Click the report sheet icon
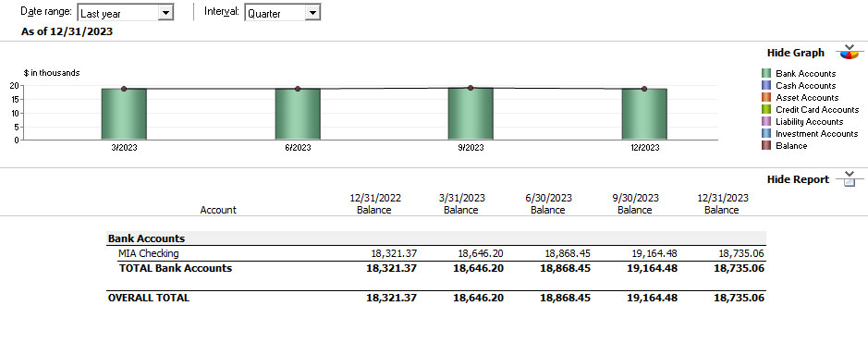868x342 pixels. 848,178
